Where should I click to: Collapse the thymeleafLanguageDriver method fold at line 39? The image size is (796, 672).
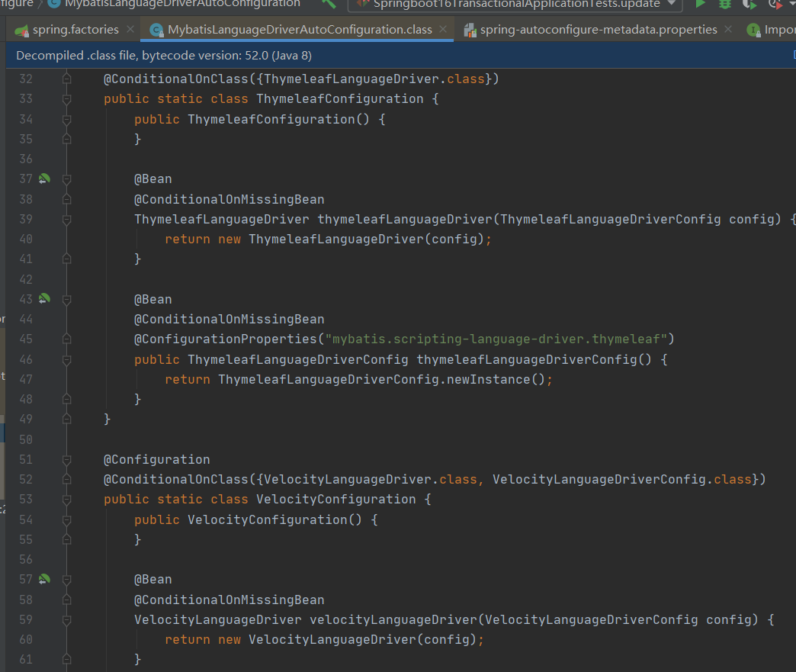click(66, 220)
